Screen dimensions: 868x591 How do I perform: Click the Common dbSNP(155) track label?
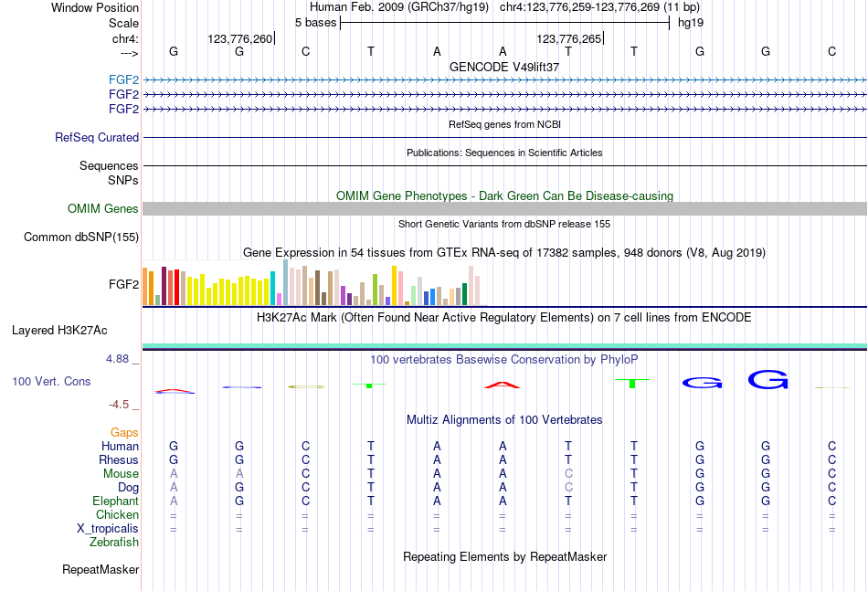80,237
